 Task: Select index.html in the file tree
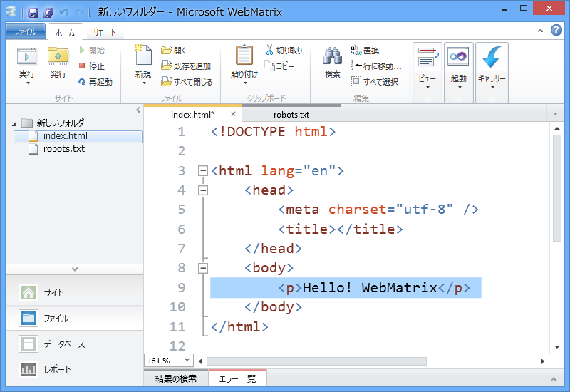pos(78,136)
